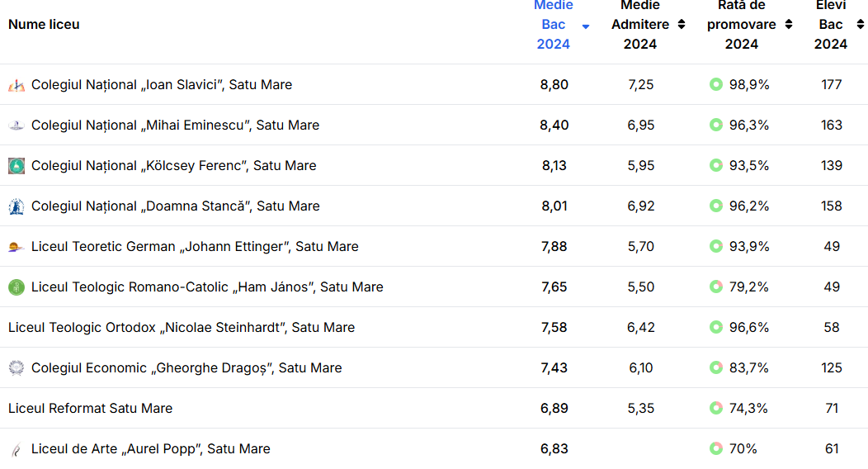
Task: Click the Gheorghe Dragoș college logo icon
Action: coord(17,368)
